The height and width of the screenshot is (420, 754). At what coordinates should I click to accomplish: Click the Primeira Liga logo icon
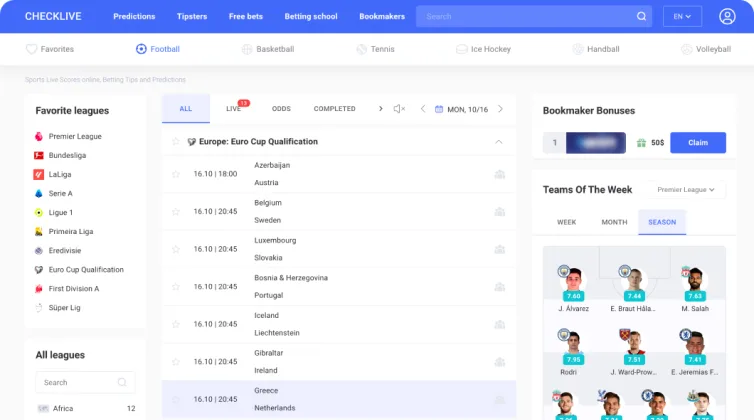tap(38, 231)
